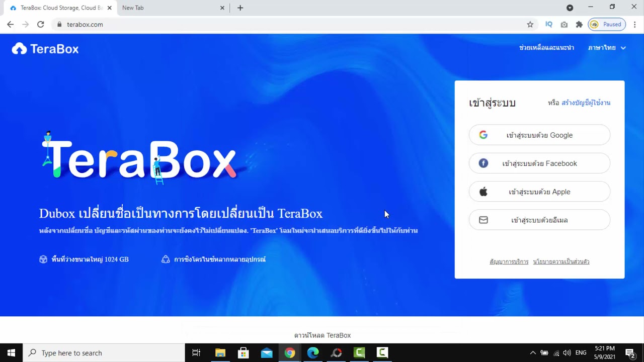This screenshot has width=644, height=362.
Task: Open the terms of service link (สัญญาการบริการ)
Action: tap(509, 262)
